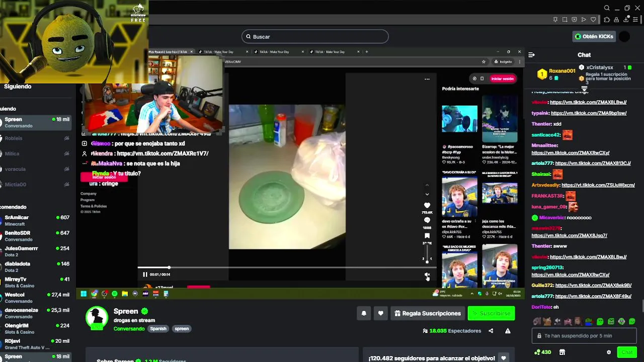Open TikTok video comments bubble icon
The image size is (644, 362).
coord(427,220)
